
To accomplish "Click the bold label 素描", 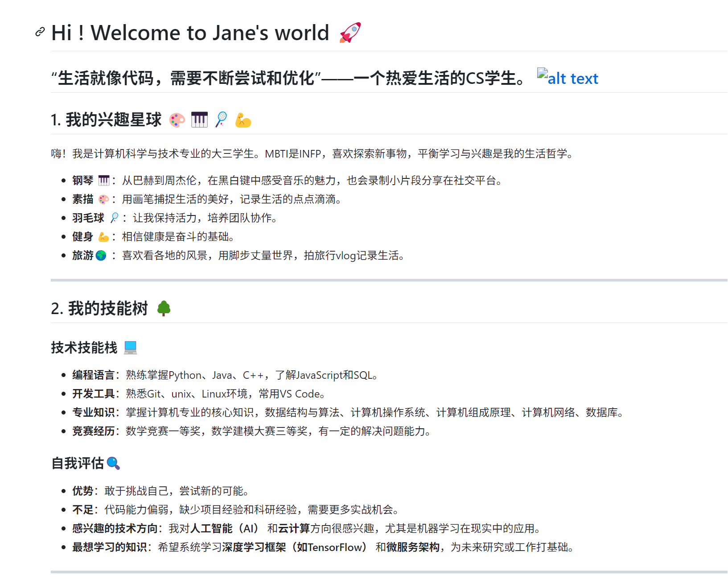I will point(83,199).
